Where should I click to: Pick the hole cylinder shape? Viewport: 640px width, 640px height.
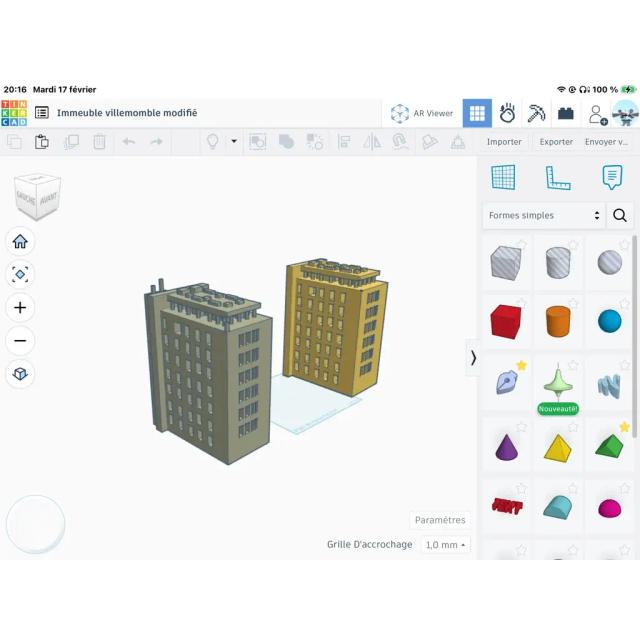click(558, 262)
